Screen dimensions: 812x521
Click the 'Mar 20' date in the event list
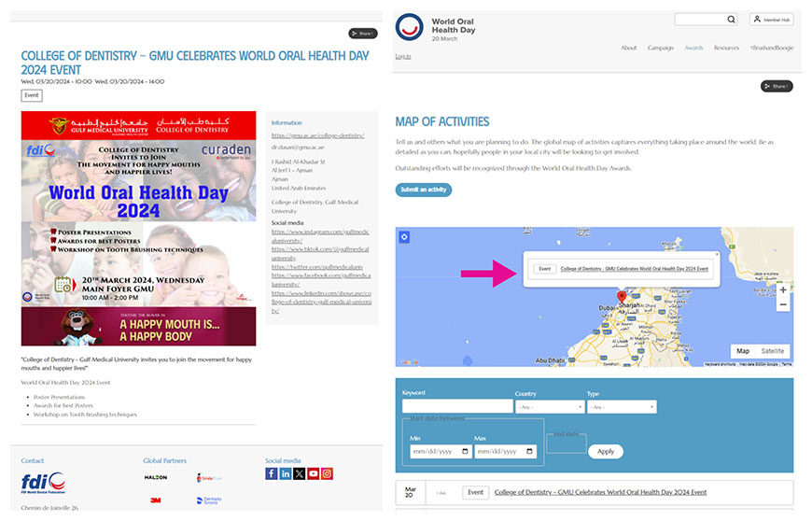[410, 492]
